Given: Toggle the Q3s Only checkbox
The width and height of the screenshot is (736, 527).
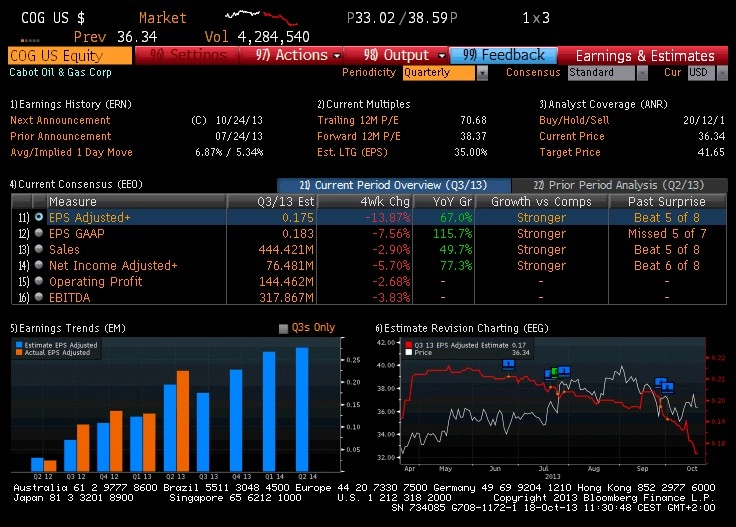Looking at the screenshot, I should point(283,328).
